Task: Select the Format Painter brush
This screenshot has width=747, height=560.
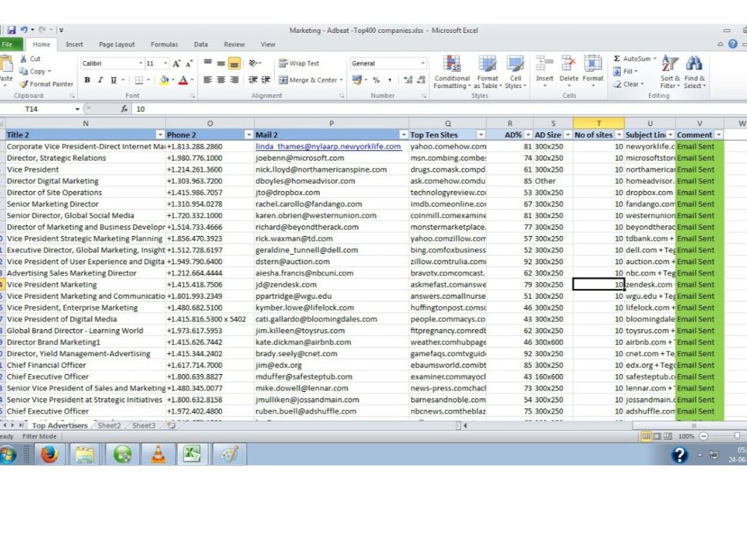Action: pyautogui.click(x=23, y=84)
